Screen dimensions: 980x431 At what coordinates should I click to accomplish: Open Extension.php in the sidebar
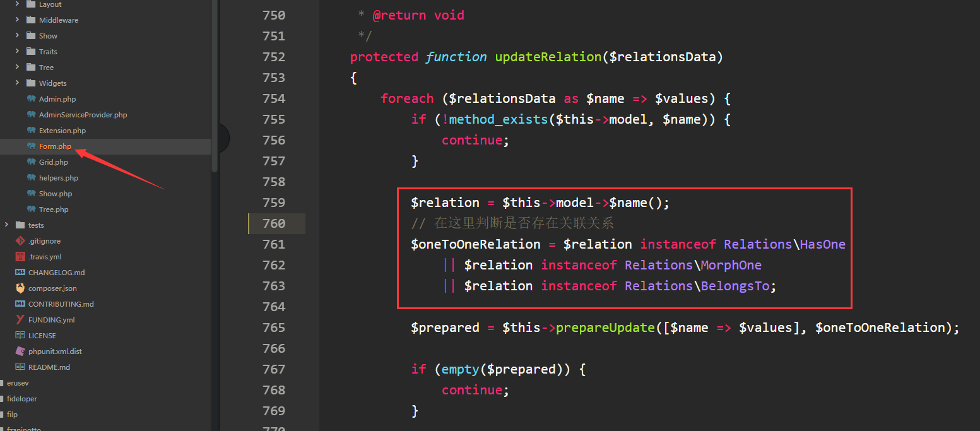(x=62, y=131)
